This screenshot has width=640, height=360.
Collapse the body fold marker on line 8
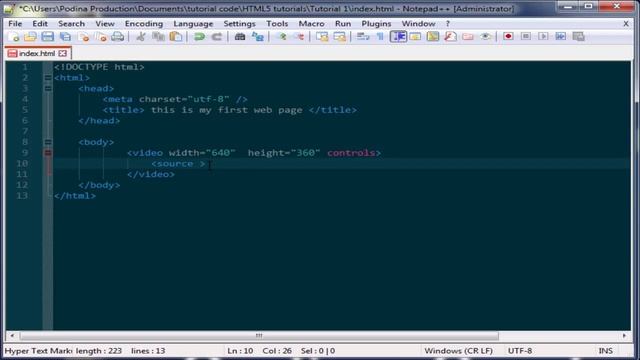(48, 142)
